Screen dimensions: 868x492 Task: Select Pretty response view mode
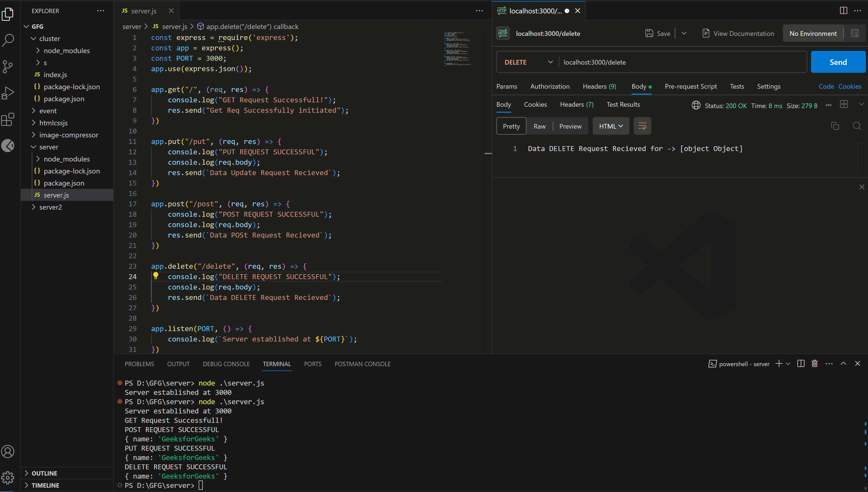[511, 126]
